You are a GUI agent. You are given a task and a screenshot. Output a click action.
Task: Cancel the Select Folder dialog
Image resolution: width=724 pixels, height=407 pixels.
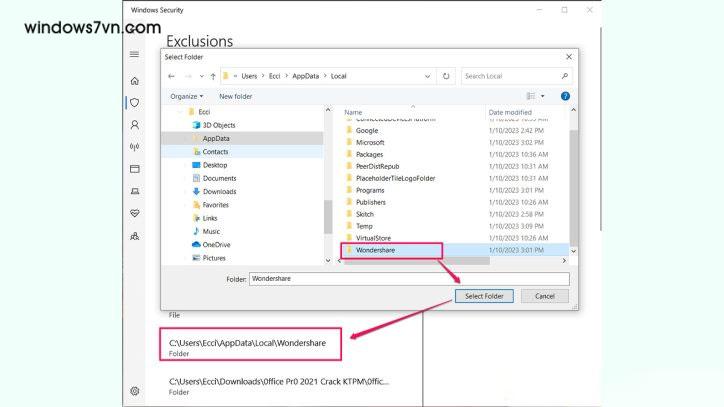coord(544,296)
